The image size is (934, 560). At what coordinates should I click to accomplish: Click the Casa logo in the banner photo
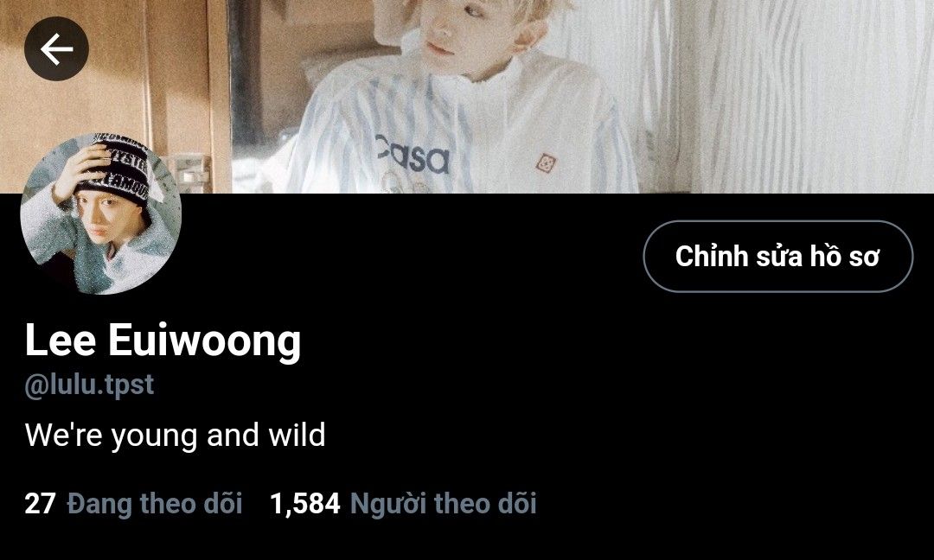click(x=413, y=154)
